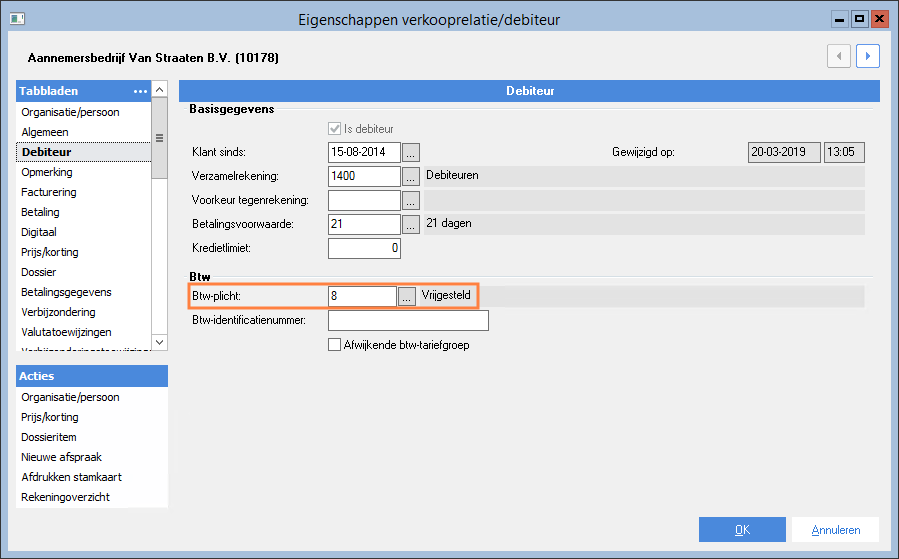
Task: Run the Afdrukken stamkaart action
Action: pyautogui.click(x=72, y=477)
